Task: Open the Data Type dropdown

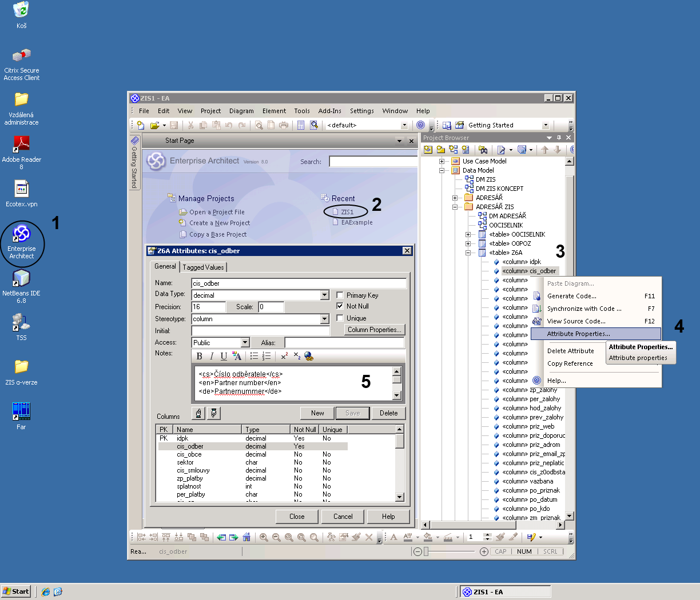Action: click(324, 295)
